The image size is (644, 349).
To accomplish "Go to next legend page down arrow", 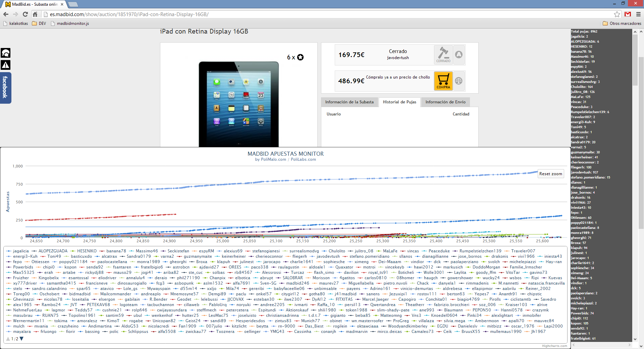I will (22, 339).
